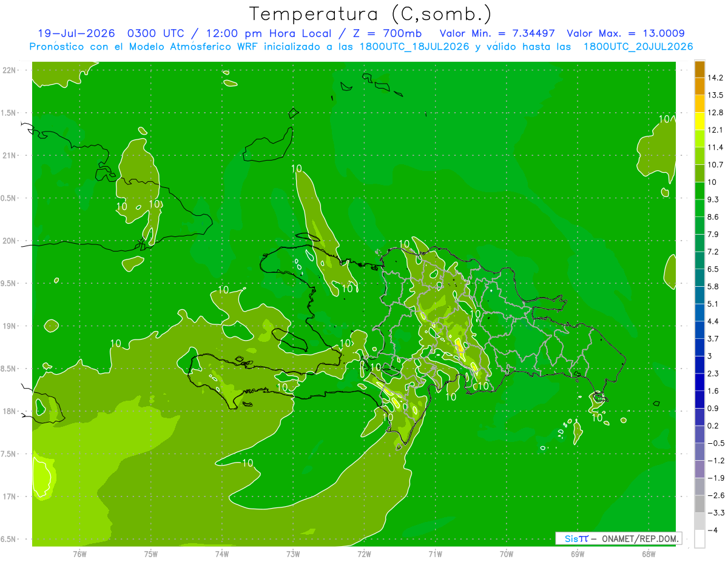Pick the purple swatch between -1.9 and -1.2
Image resolution: width=728 pixels, height=562 pixels.
699,469
